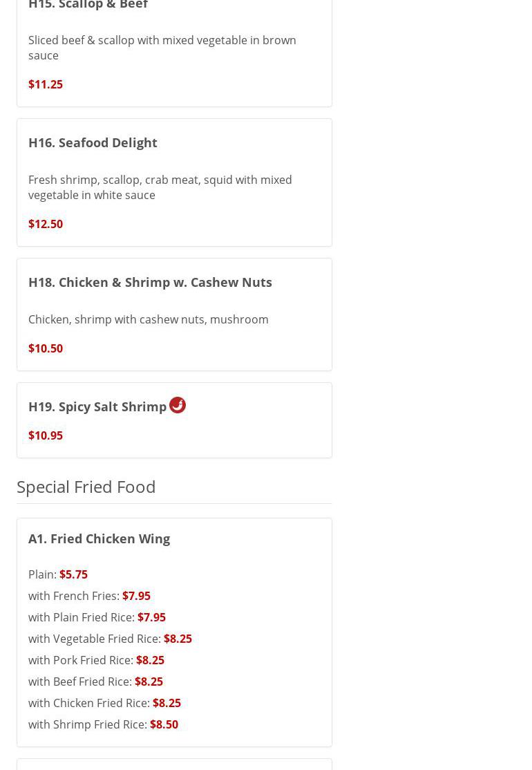Click the $12.50 Seafood Delight price

tap(46, 224)
